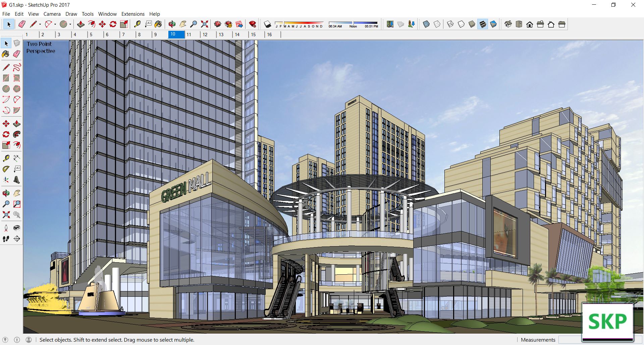The image size is (644, 345).
Task: Select the Eraser tool in top toolbar
Action: click(22, 24)
